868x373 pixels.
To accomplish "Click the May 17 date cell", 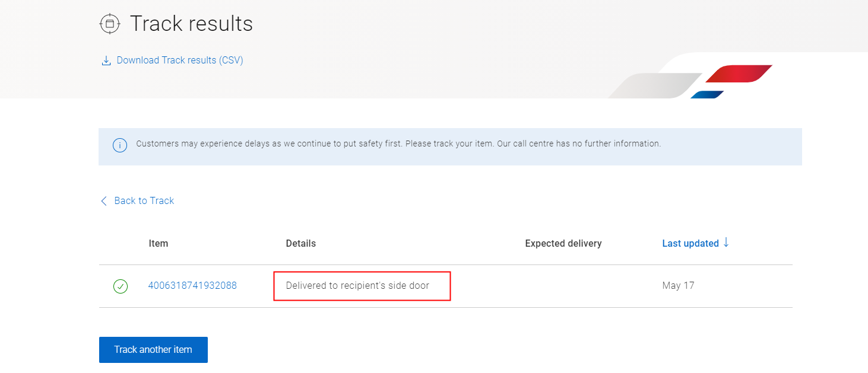I will [678, 286].
